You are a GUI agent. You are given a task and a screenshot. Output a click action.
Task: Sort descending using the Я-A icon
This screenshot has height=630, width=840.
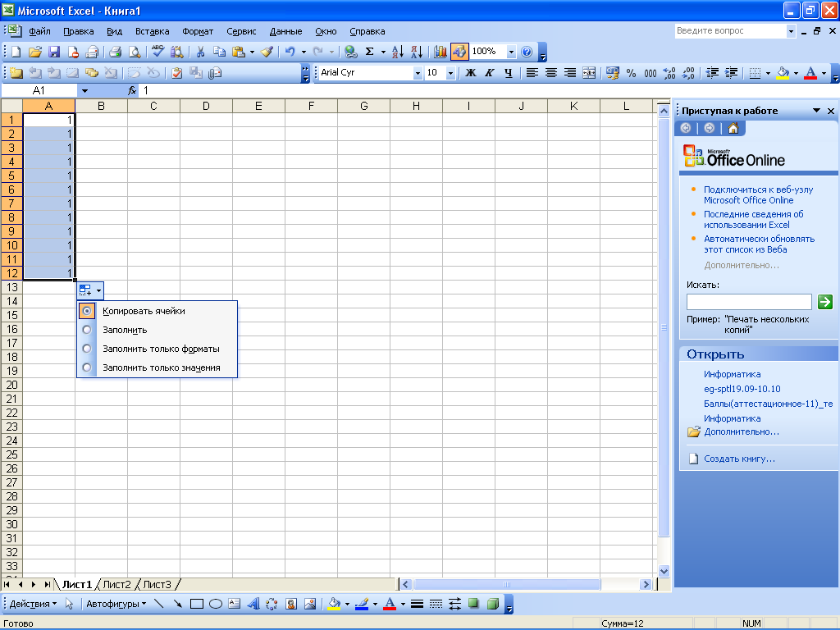pos(417,52)
